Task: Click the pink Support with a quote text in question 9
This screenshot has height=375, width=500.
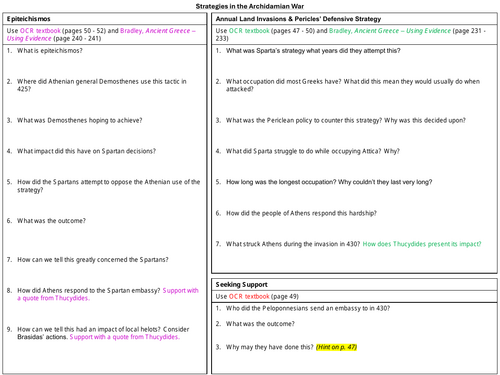Action: (x=125, y=337)
